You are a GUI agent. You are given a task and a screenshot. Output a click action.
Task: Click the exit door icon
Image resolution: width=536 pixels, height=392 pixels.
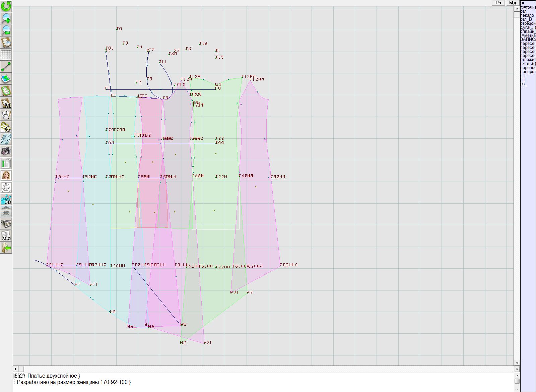pyautogui.click(x=6, y=248)
